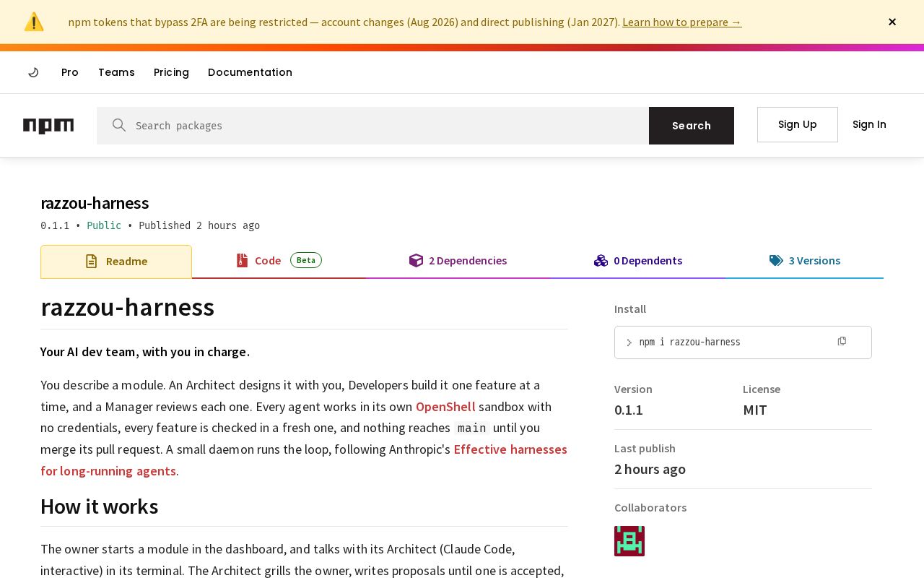Focus the Search packages input field

coord(372,126)
